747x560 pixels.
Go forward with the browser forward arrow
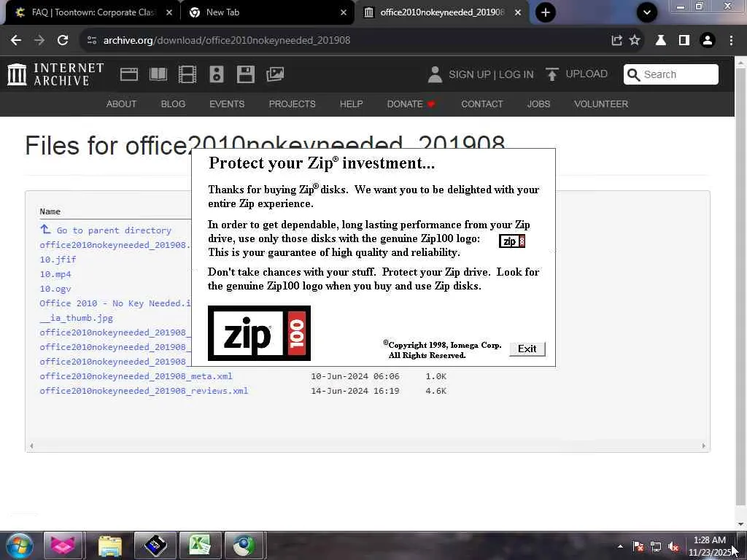[39, 40]
